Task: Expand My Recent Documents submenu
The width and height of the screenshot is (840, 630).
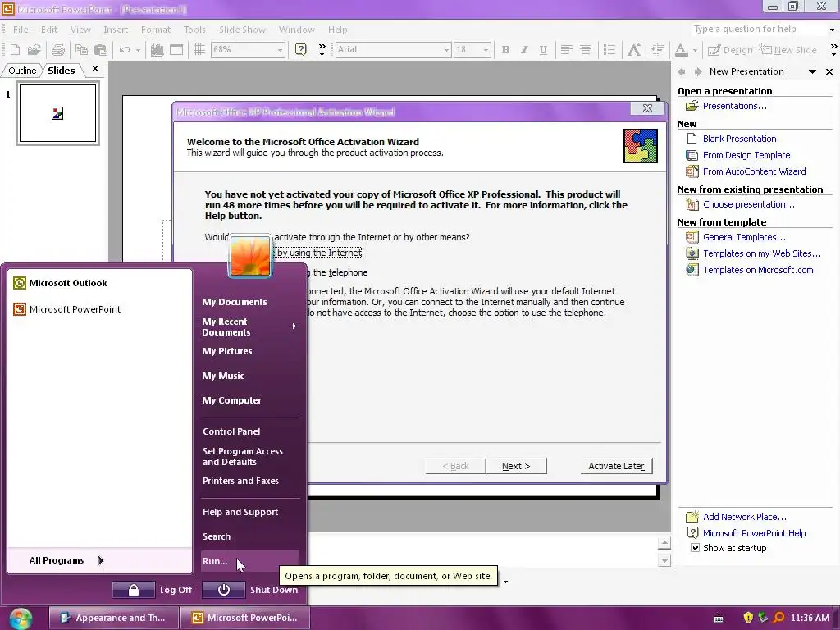Action: [249, 326]
